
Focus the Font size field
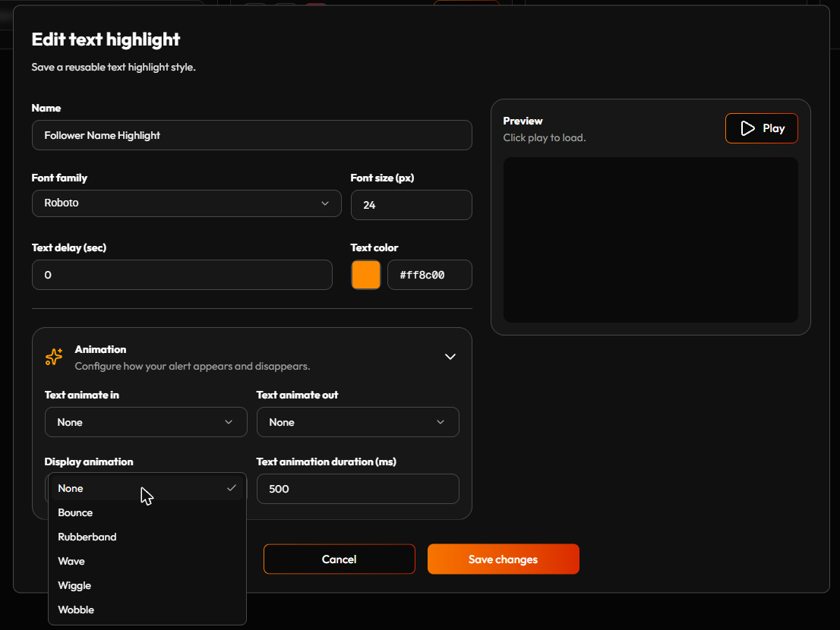[x=412, y=205]
